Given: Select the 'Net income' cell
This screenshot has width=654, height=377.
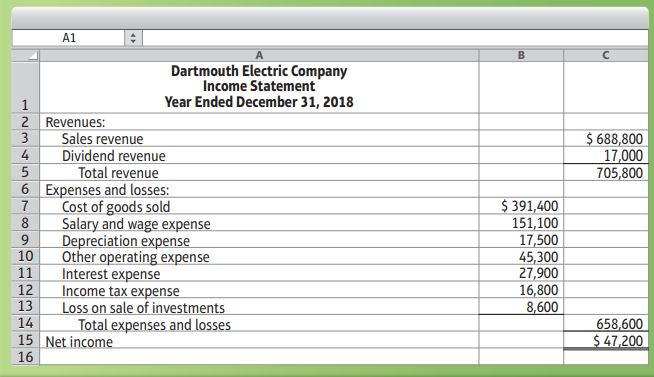Looking at the screenshot, I should pos(259,341).
